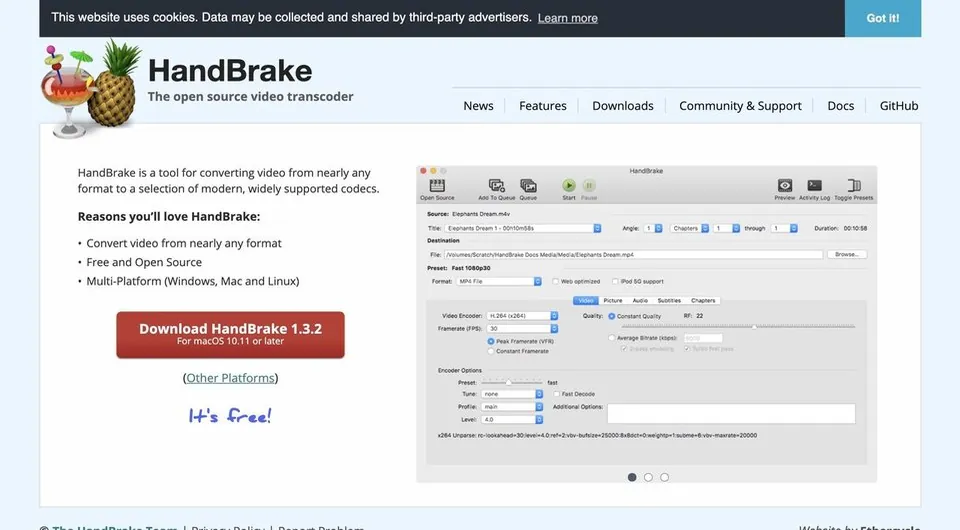The width and height of the screenshot is (960, 530).
Task: Click the Browse... button for destination file
Action: (847, 254)
